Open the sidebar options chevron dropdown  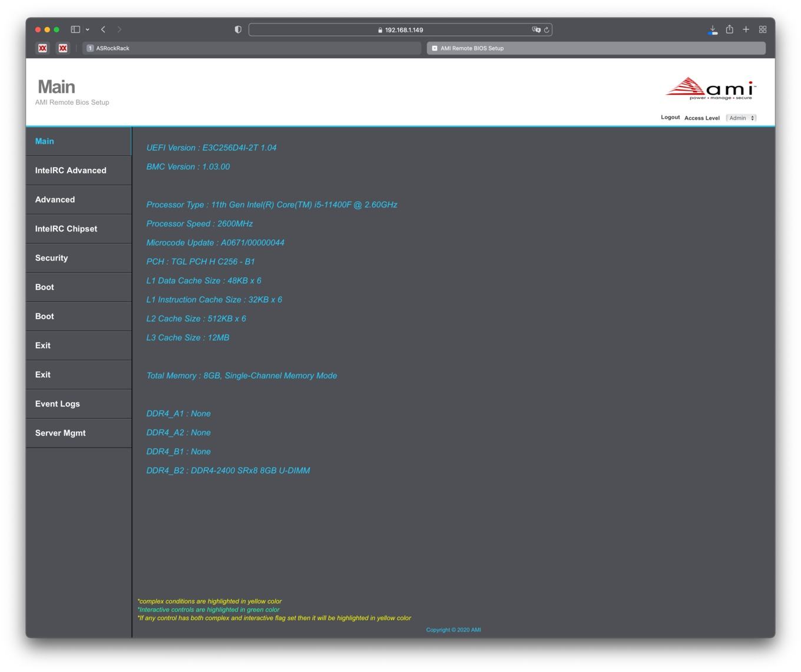(x=87, y=29)
